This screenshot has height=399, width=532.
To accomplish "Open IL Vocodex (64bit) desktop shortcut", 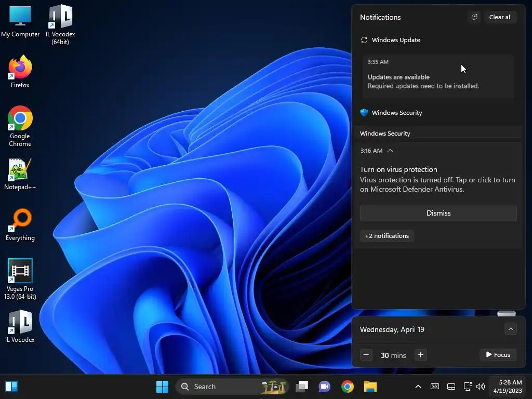I will [x=60, y=24].
